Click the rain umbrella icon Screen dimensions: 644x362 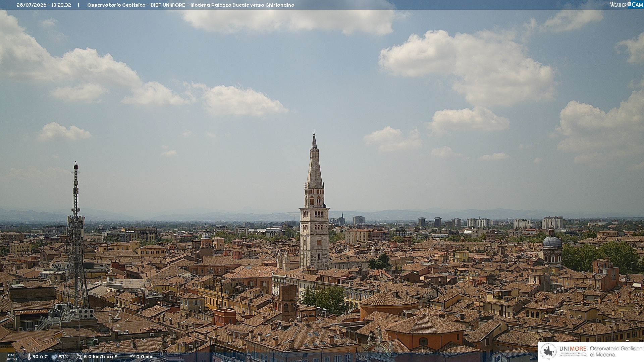click(132, 357)
